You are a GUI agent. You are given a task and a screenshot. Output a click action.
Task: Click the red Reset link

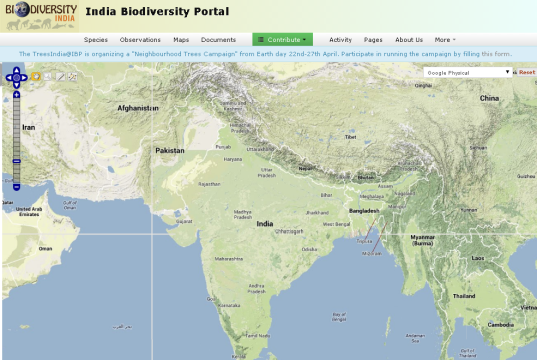pyautogui.click(x=527, y=72)
